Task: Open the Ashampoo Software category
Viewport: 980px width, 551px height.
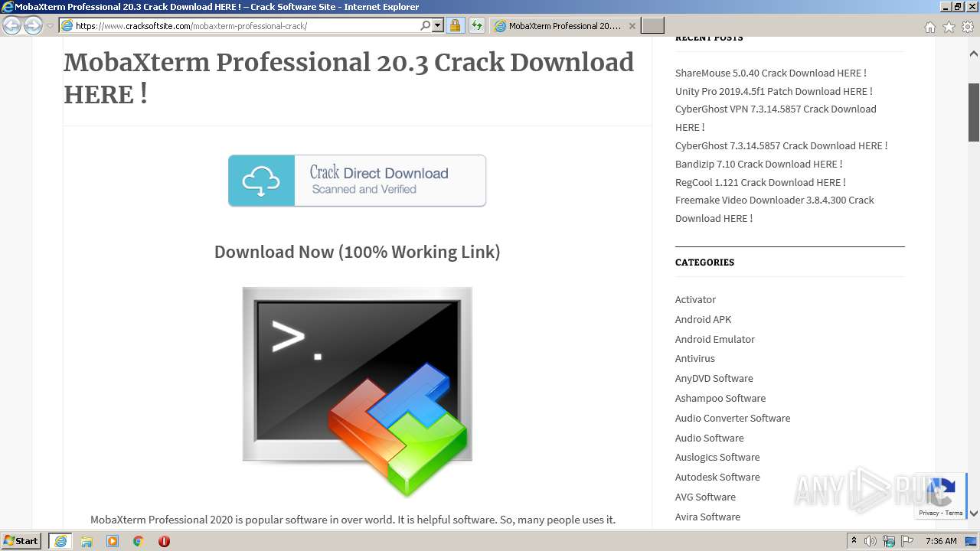Action: tap(720, 398)
